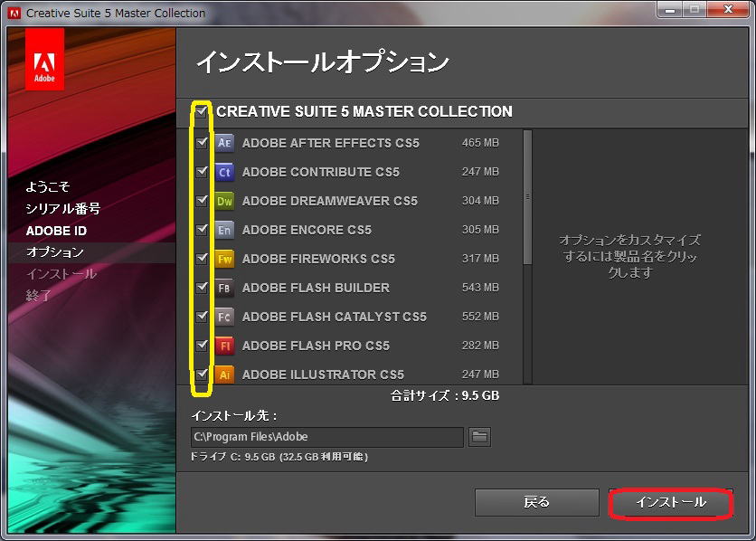Image resolution: width=756 pixels, height=541 pixels.
Task: Uncheck Adobe Flash Pro CS5
Action: click(202, 346)
